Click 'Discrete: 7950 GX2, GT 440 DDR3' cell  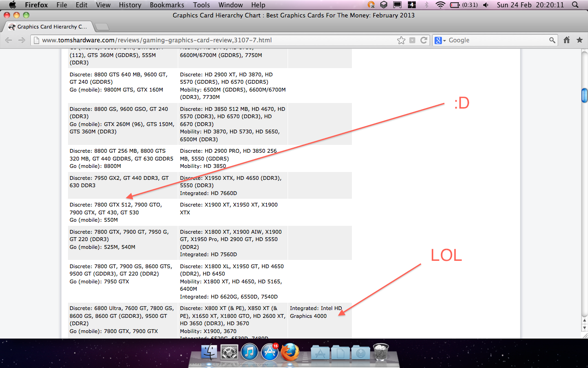pyautogui.click(x=123, y=185)
